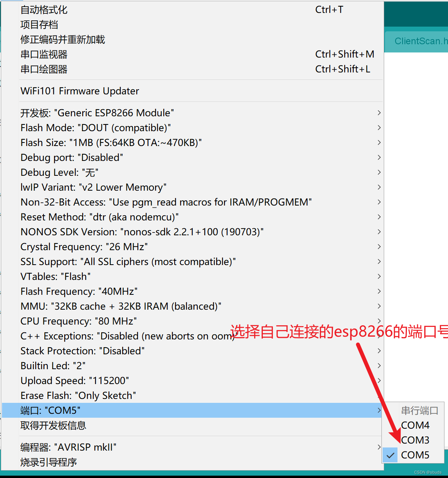Image resolution: width=448 pixels, height=478 pixels.
Task: Click 烧录引导程序 to burn bootloader
Action: (48, 462)
